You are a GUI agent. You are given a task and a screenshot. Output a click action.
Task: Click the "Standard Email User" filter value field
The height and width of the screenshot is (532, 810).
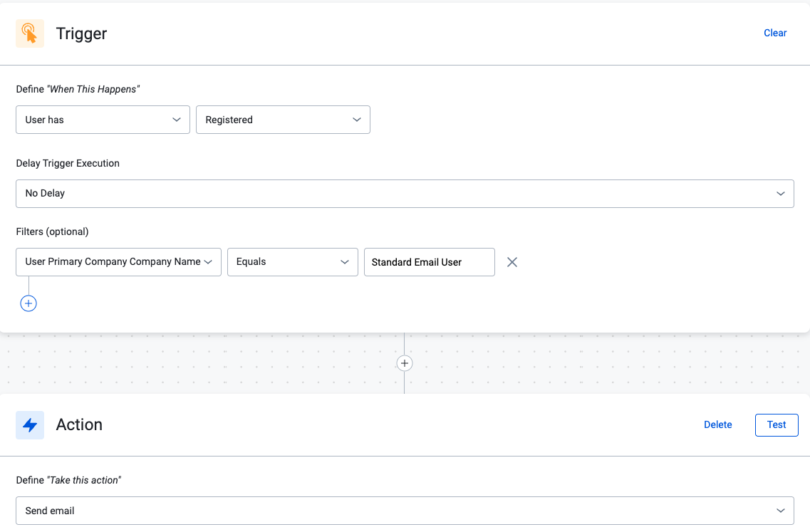(x=430, y=262)
